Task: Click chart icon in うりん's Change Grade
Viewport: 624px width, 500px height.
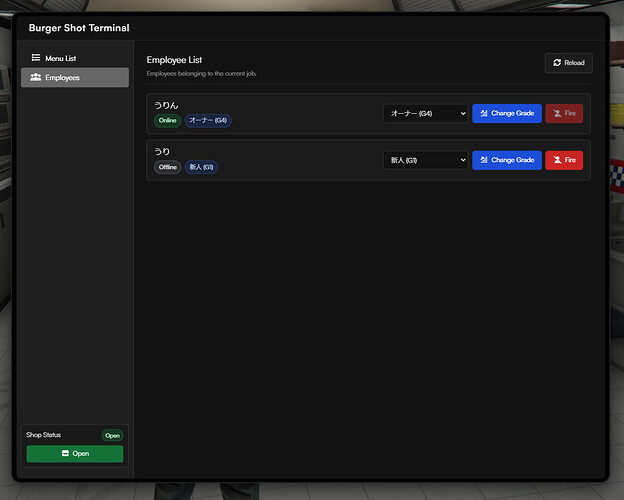Action: click(484, 113)
